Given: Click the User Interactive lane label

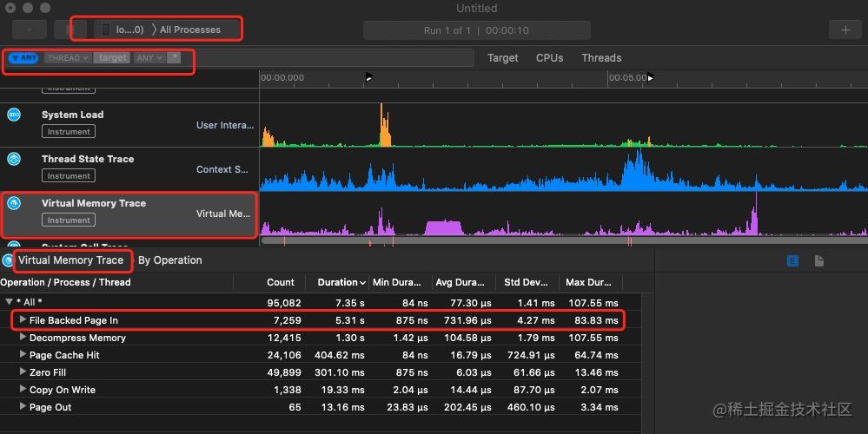Looking at the screenshot, I should point(225,125).
